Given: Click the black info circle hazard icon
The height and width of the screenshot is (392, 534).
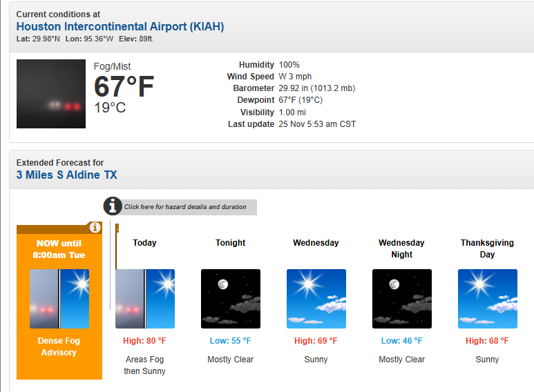Looking at the screenshot, I should click(x=113, y=206).
